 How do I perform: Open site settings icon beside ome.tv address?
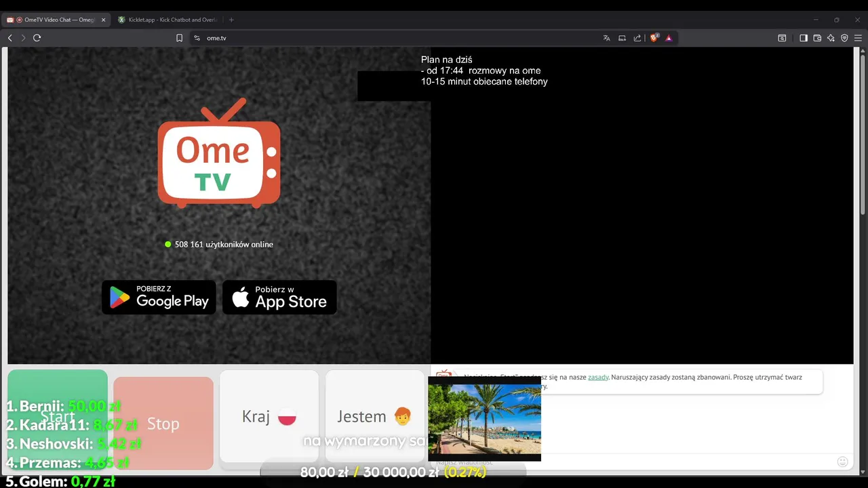(x=197, y=38)
